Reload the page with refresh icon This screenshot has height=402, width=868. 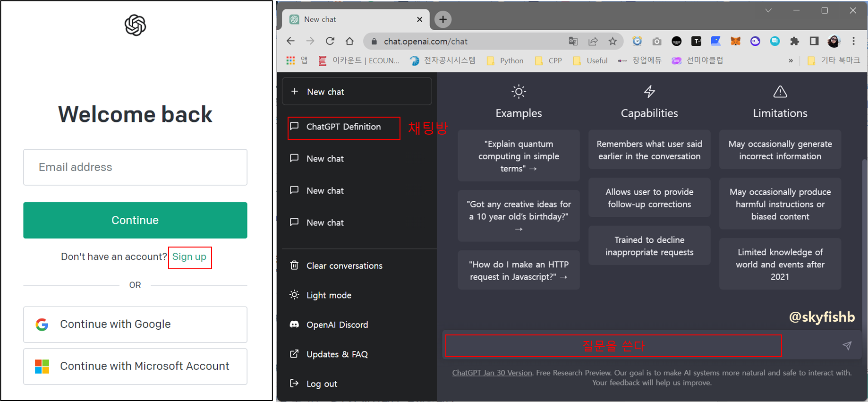pyautogui.click(x=330, y=41)
